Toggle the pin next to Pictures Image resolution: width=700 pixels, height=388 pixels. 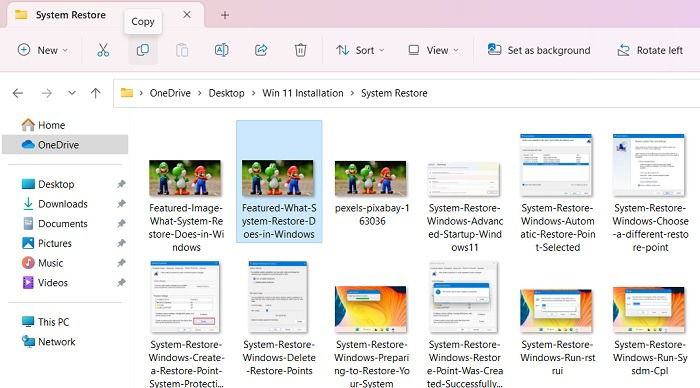click(121, 243)
